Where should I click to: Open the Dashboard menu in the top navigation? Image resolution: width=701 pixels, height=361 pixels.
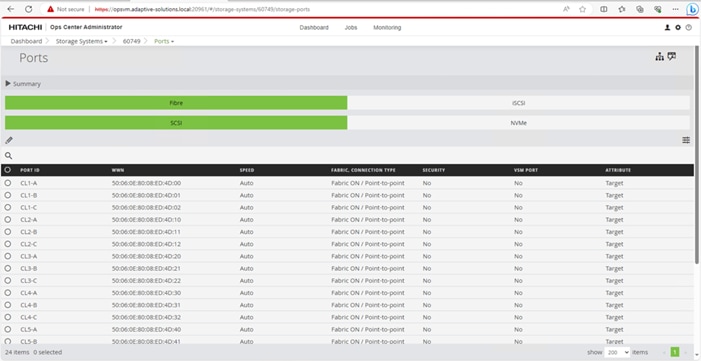314,28
